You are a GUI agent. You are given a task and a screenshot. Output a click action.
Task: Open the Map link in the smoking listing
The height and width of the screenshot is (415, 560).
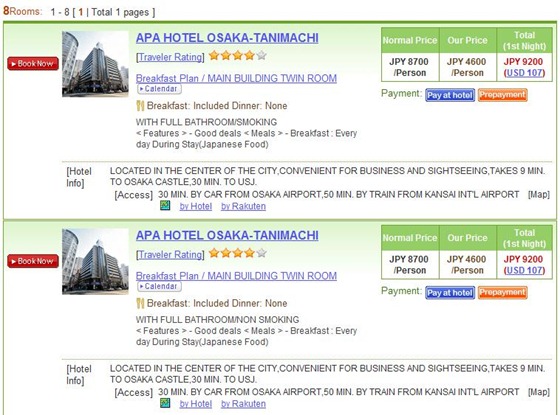(539, 195)
